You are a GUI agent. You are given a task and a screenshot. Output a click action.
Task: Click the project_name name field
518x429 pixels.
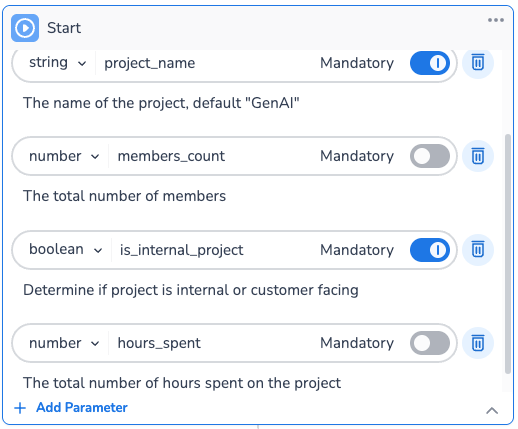(x=207, y=63)
